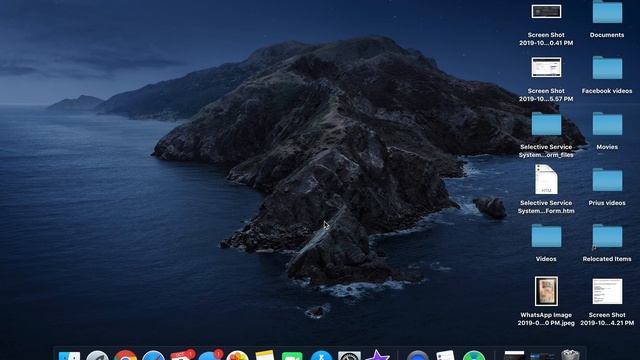Select the Videos folder on the desktop
This screenshot has width=640, height=360.
pos(546,236)
